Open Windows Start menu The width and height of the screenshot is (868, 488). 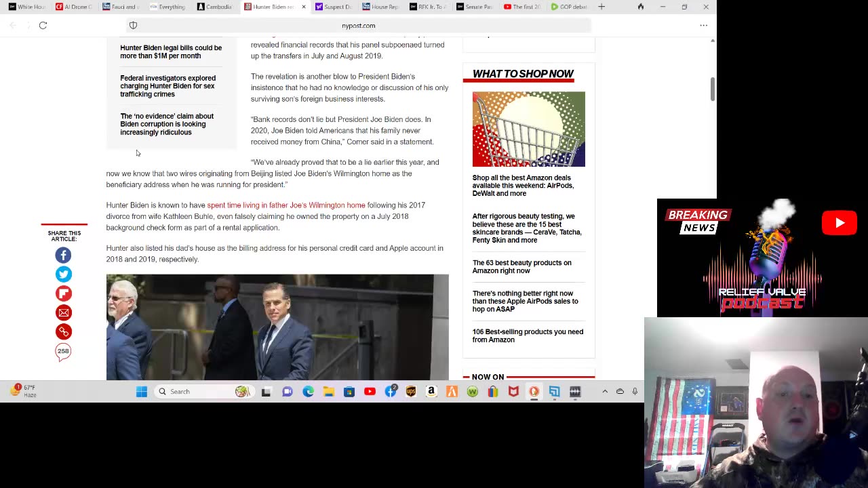click(x=142, y=391)
